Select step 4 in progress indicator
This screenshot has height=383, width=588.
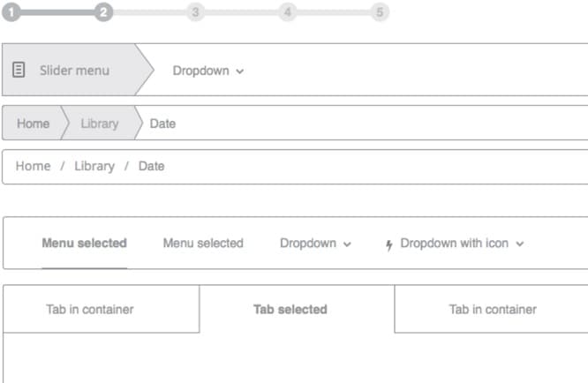pos(287,12)
